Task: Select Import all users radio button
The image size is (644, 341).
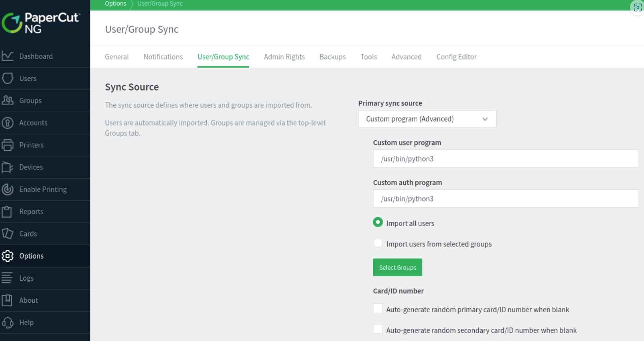Action: (x=378, y=222)
